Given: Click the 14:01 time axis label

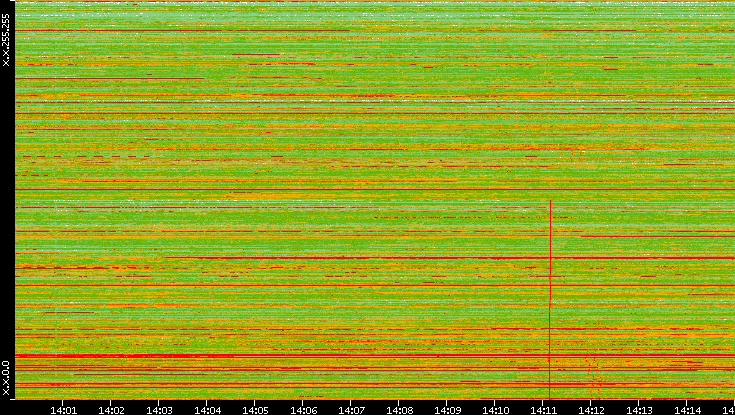Looking at the screenshot, I should 63,410.
